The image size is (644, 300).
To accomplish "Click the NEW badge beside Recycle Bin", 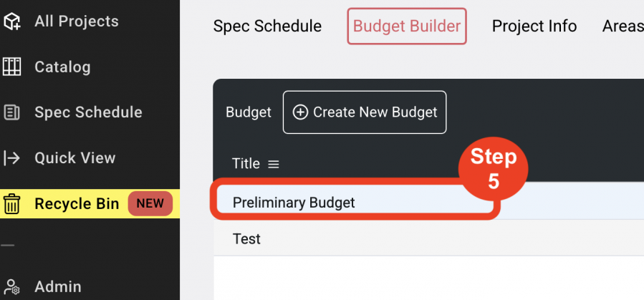I will point(150,203).
